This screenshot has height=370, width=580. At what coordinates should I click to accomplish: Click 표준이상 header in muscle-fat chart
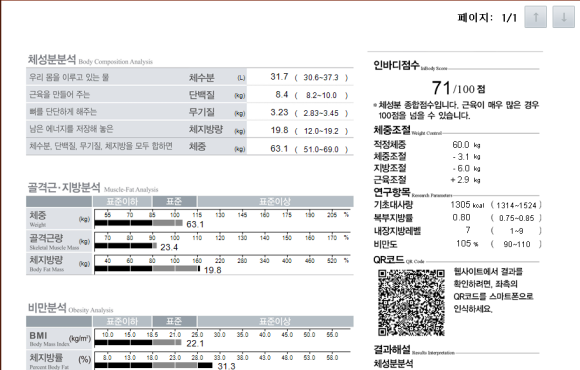(275, 202)
